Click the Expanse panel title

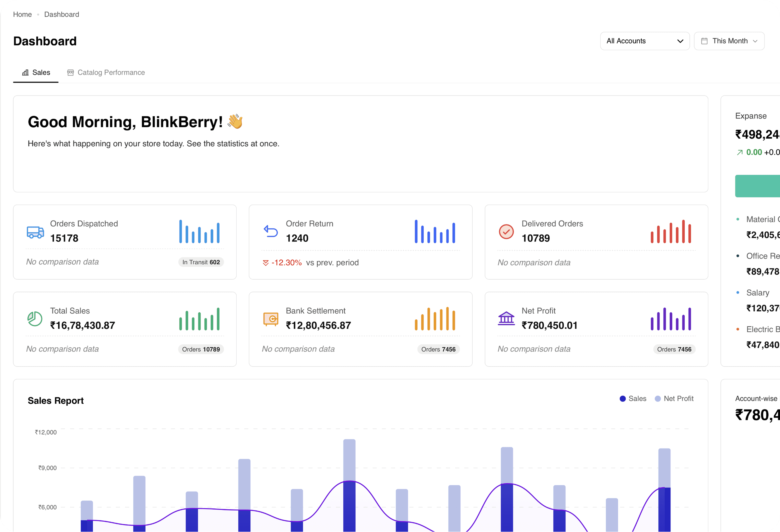point(751,116)
